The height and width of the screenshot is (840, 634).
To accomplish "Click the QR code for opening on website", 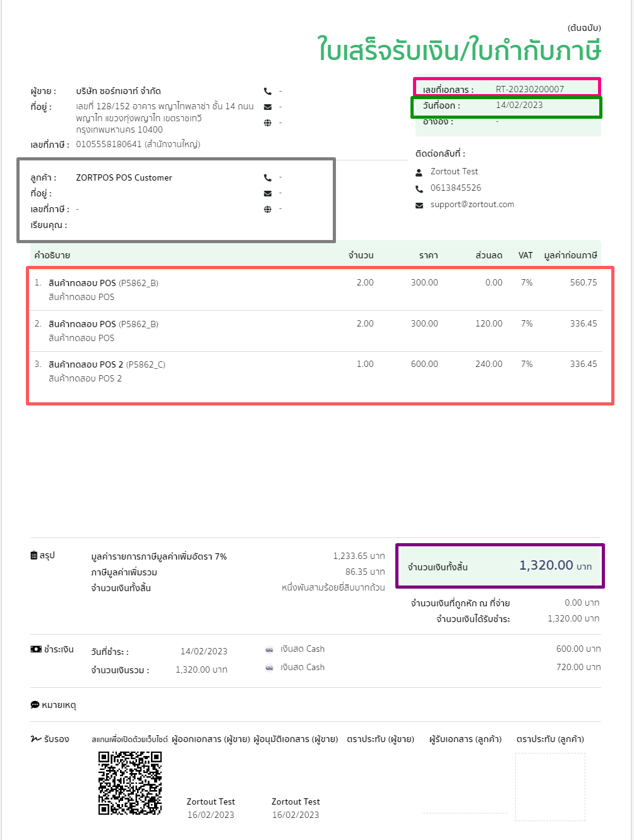I will point(130,783).
